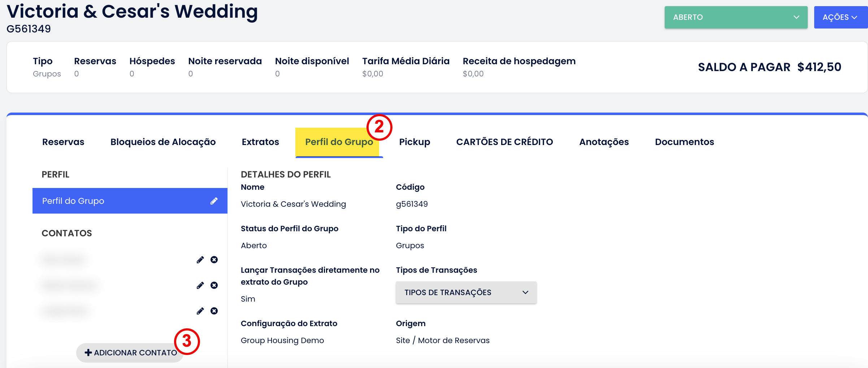This screenshot has height=368, width=868.
Task: Open the ABERTO status dropdown
Action: [735, 17]
